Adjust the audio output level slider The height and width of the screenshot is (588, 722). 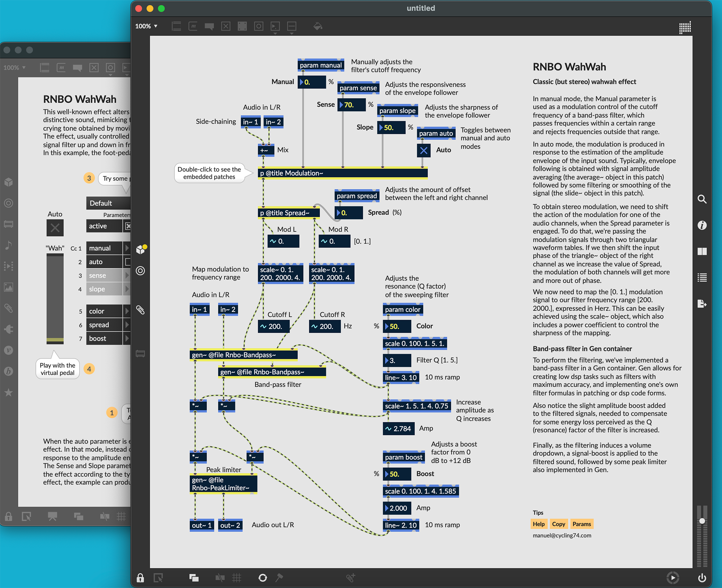702,521
